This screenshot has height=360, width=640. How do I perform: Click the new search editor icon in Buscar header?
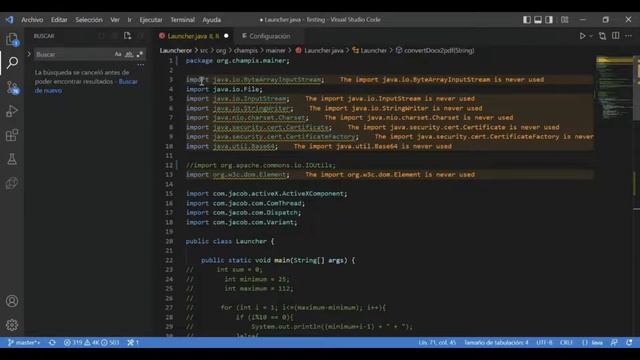click(127, 36)
